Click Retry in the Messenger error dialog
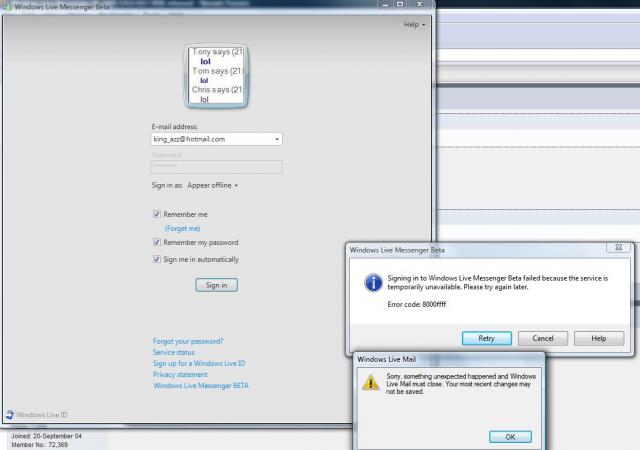 [487, 338]
